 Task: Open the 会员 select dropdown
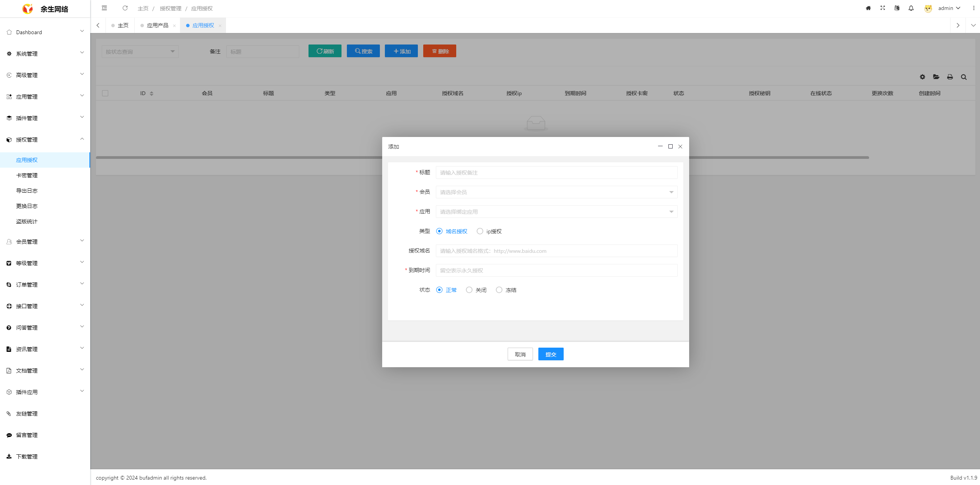[556, 192]
